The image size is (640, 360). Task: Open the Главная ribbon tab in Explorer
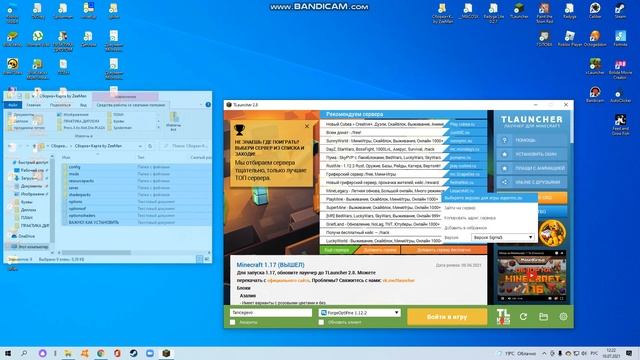(33, 105)
